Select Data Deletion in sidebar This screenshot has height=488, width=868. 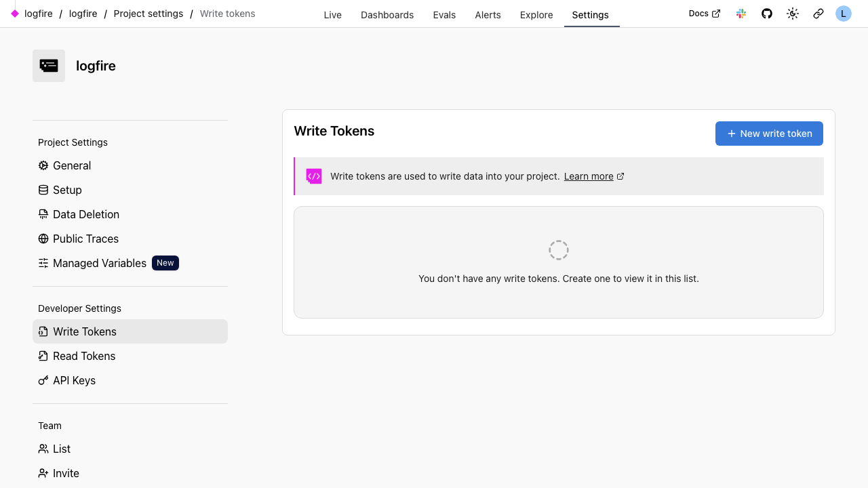[x=85, y=214]
